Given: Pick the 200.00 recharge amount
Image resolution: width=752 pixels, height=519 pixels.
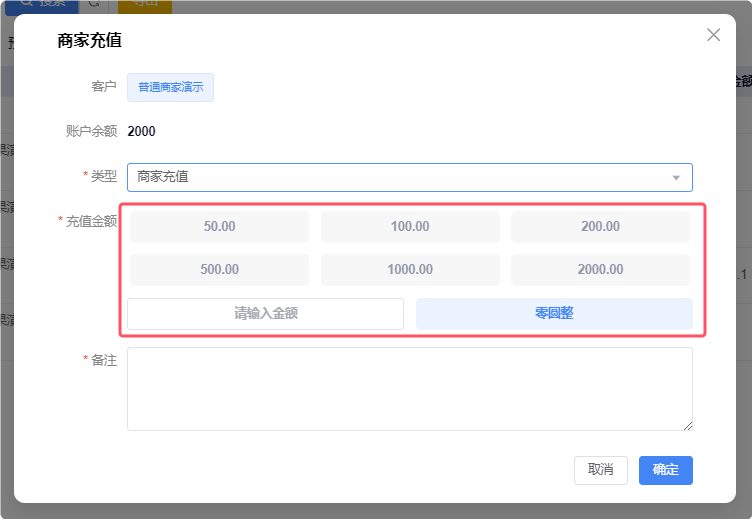Looking at the screenshot, I should coord(600,227).
